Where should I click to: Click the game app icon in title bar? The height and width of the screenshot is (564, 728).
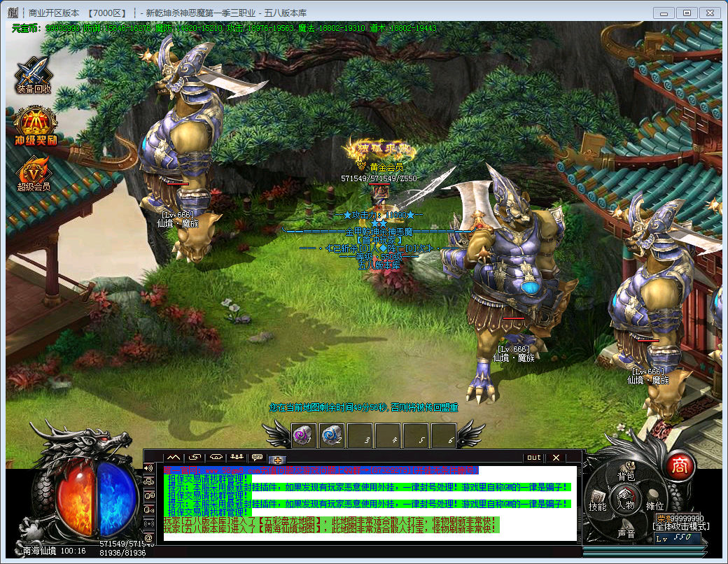[13, 13]
